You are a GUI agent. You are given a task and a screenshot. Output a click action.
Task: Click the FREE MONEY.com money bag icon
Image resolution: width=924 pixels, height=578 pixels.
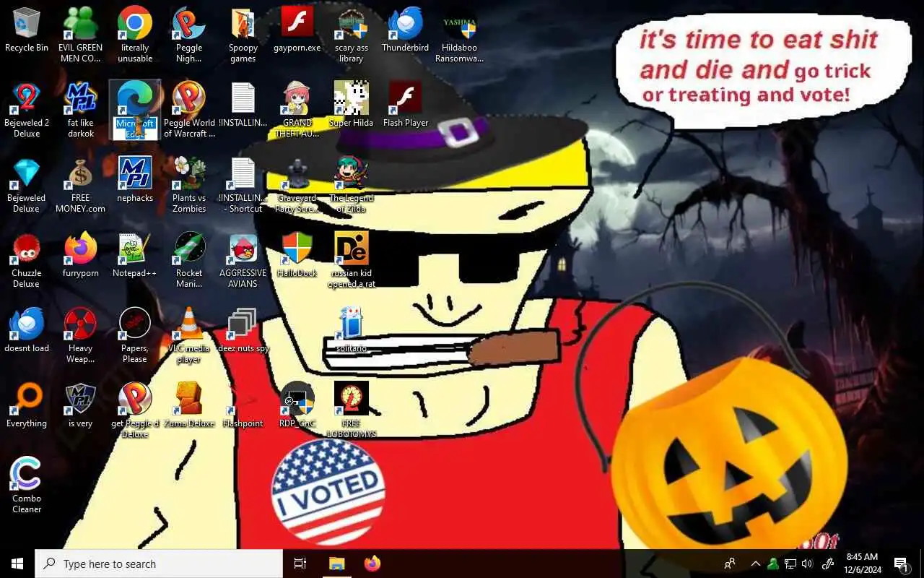tap(81, 185)
